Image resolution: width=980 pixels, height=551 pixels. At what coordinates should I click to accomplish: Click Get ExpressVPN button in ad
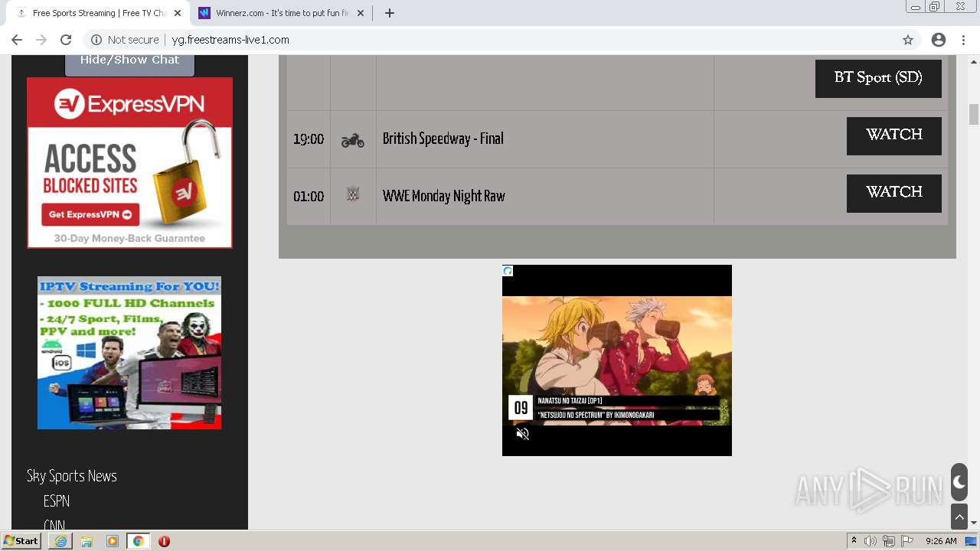click(x=90, y=214)
